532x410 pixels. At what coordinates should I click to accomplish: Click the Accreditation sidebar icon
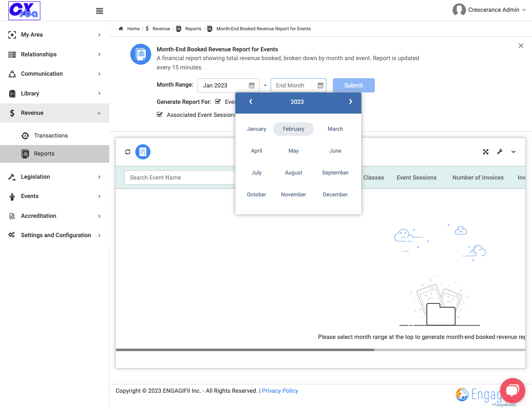[x=12, y=216]
